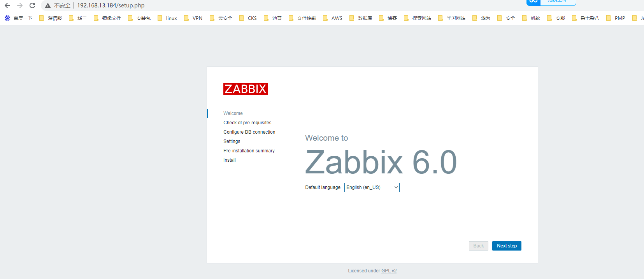Select the Install step in sidebar
Viewport: 644px width, 279px height.
click(x=230, y=160)
